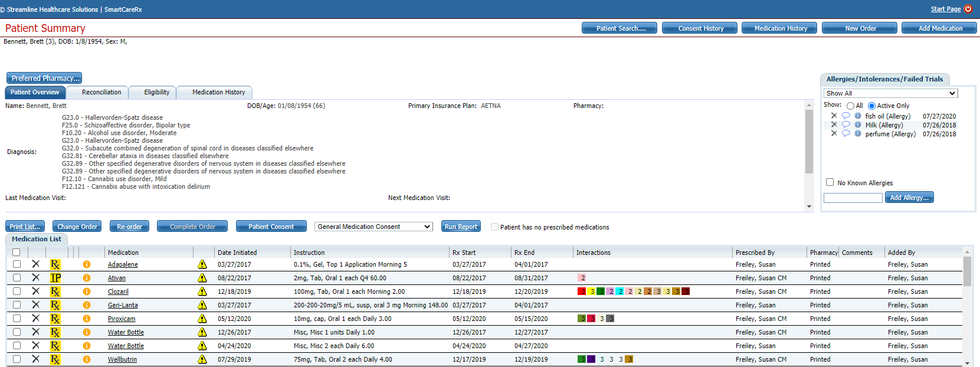Click the IP icon in Ativan row
Viewport: 980px width, 367px height.
(55, 278)
